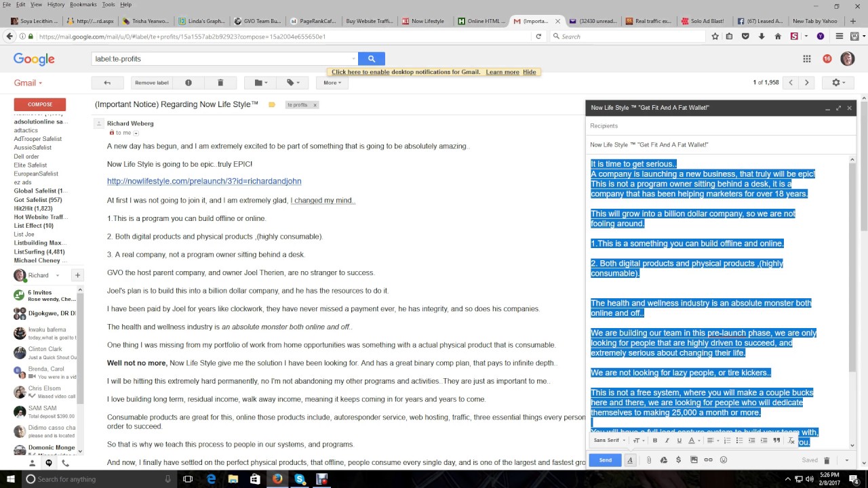Open Hangouts conversations tab icon
This screenshot has width=868, height=488.
(48, 463)
